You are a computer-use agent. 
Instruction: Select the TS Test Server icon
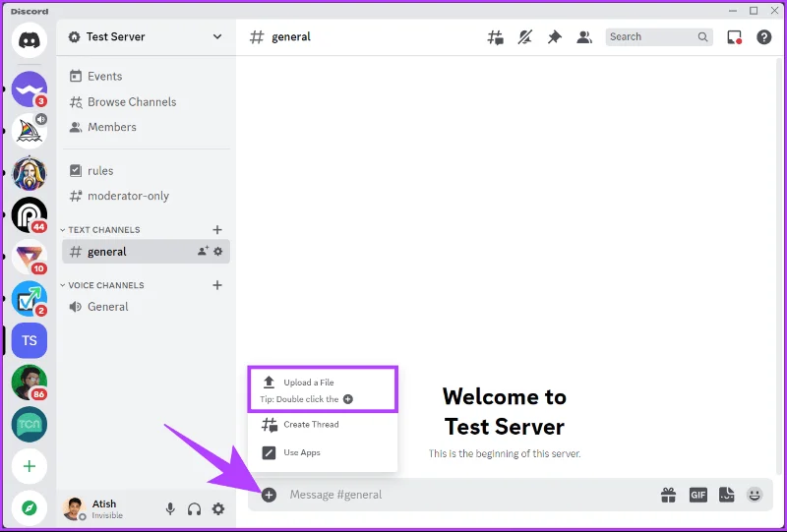pos(30,340)
